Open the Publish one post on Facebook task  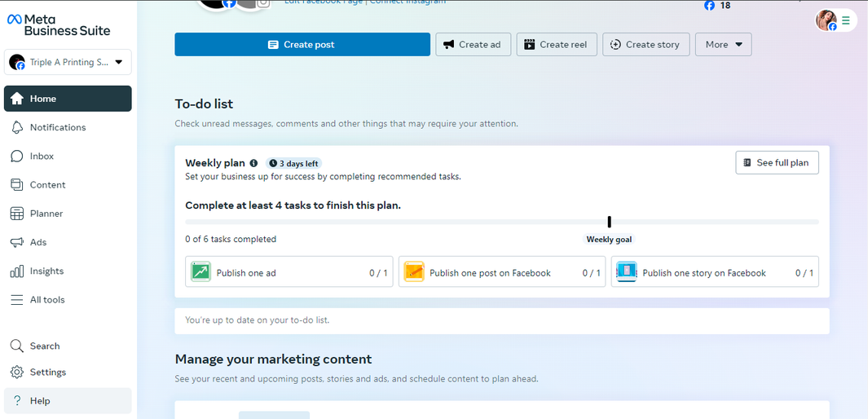click(502, 271)
